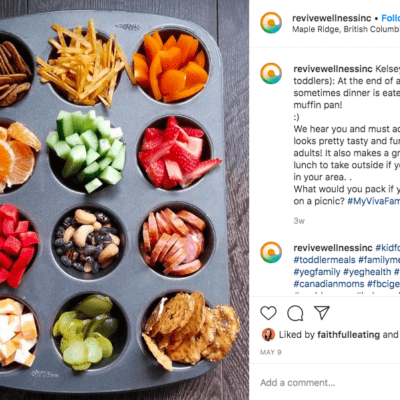The height and width of the screenshot is (400, 400).
Task: Open the liker's small profile avatar
Action: tap(268, 334)
